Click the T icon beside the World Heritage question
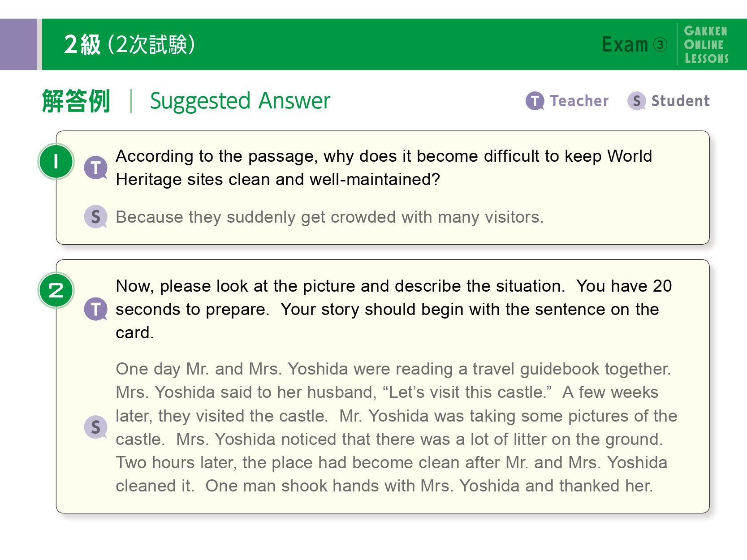747x560 pixels. (95, 168)
